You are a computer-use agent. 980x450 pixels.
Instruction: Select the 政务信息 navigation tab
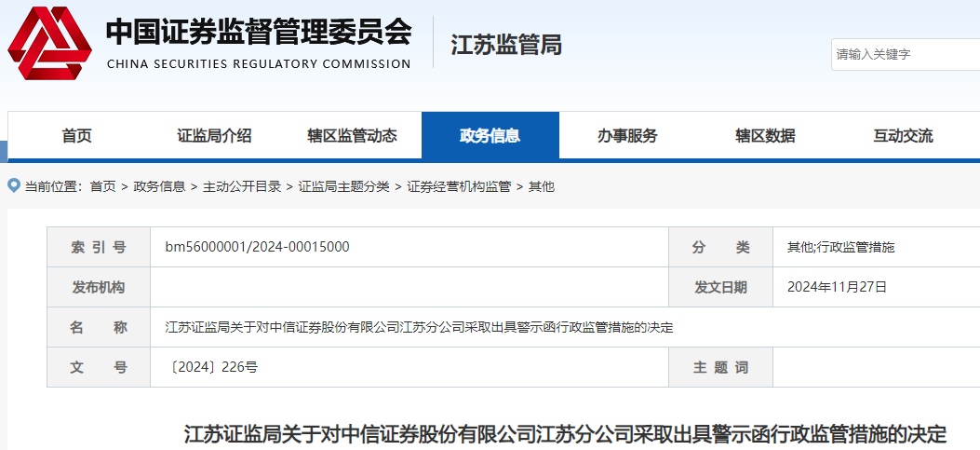tap(490, 136)
